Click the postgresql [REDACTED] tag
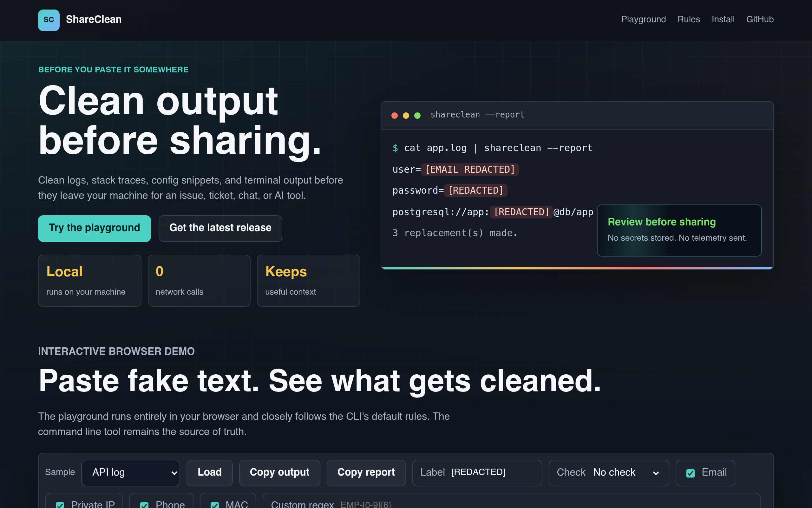812x508 pixels. (x=521, y=212)
